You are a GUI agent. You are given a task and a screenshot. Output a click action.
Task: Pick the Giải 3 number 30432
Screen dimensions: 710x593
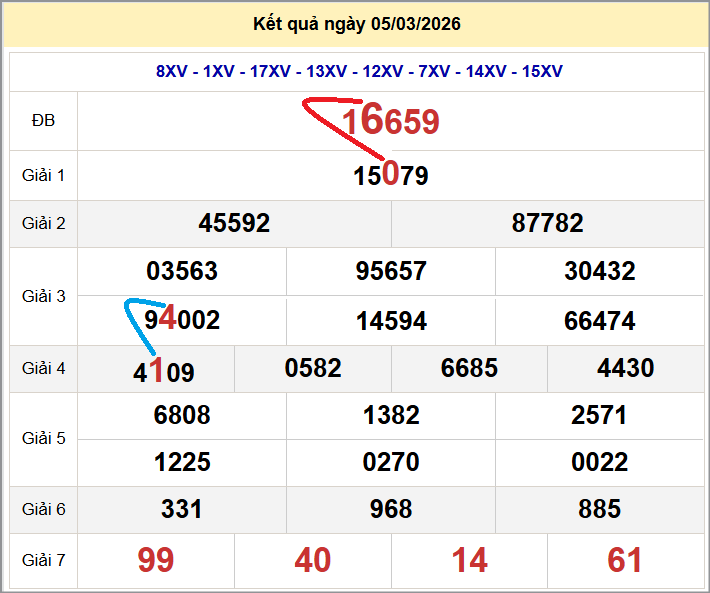click(x=600, y=271)
